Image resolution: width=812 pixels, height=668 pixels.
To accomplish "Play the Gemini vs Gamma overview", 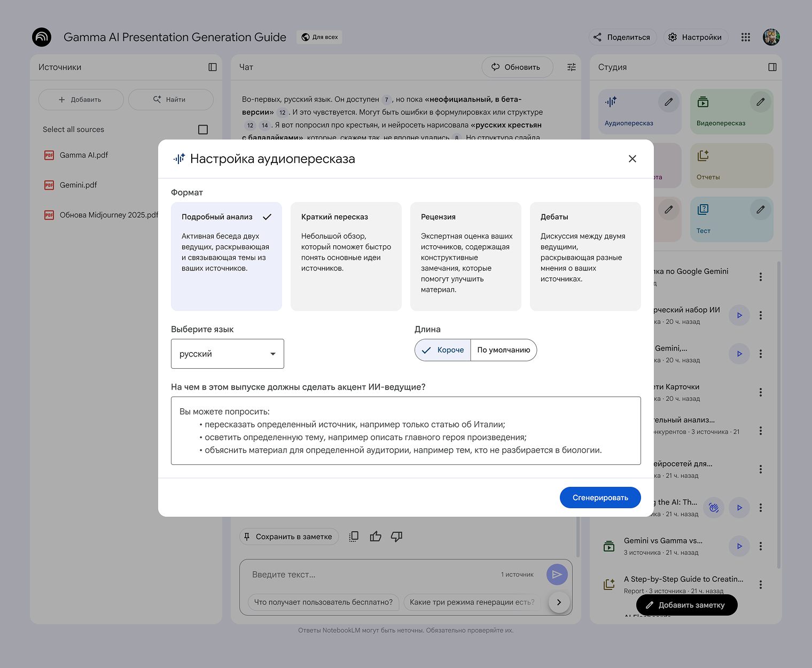I will coord(739,546).
